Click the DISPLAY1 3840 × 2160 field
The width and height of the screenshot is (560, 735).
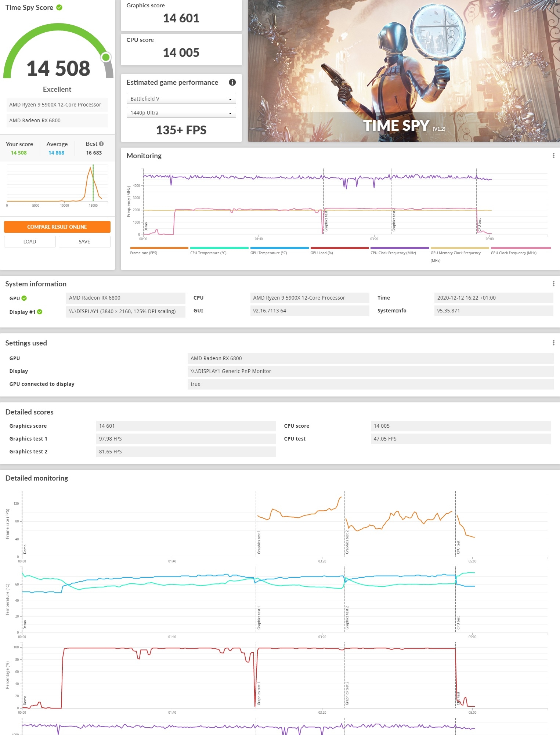click(126, 311)
